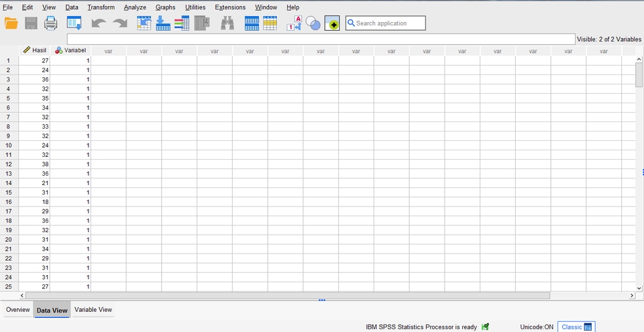
Task: Select Hasil cell in row 16 (18)
Action: click(x=34, y=202)
